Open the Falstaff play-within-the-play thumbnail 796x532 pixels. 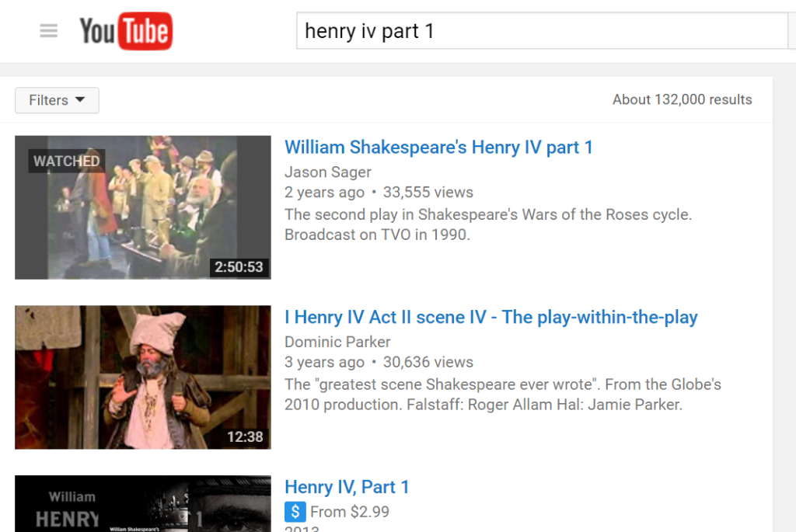(x=142, y=377)
